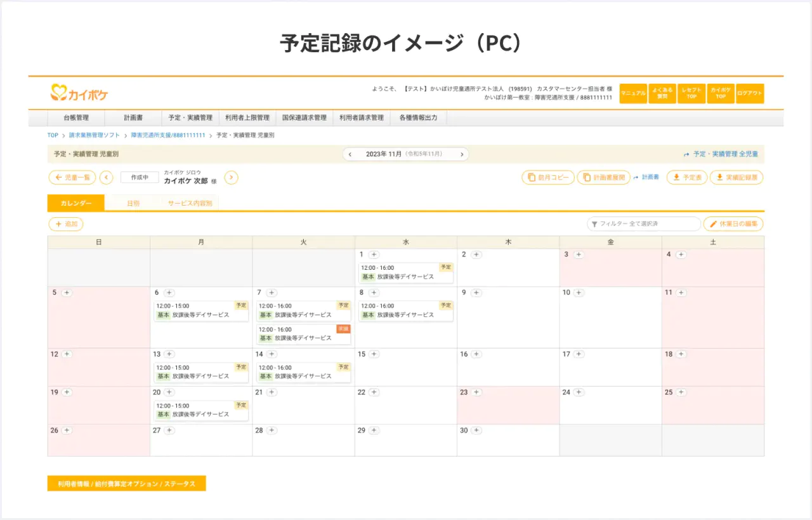Add an entry on day 15
This screenshot has width=812, height=520.
point(374,354)
